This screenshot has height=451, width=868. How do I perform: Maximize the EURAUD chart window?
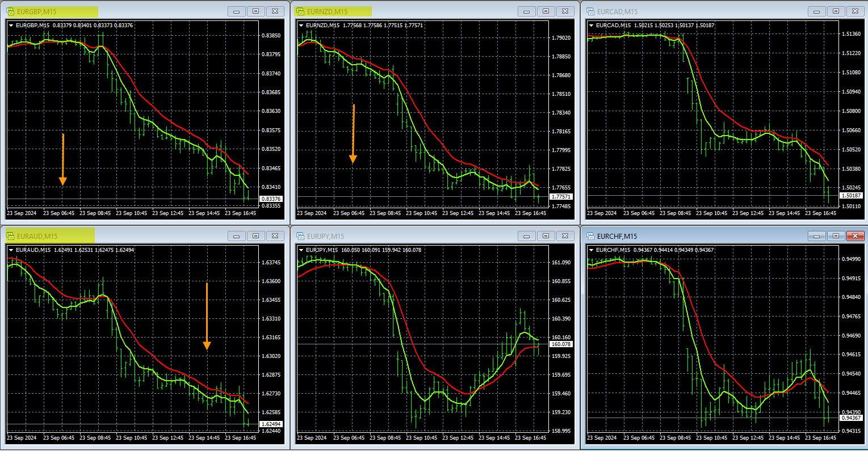click(256, 236)
